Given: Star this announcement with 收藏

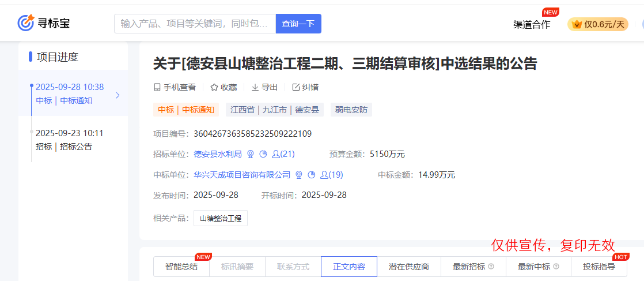Looking at the screenshot, I should coord(223,87).
